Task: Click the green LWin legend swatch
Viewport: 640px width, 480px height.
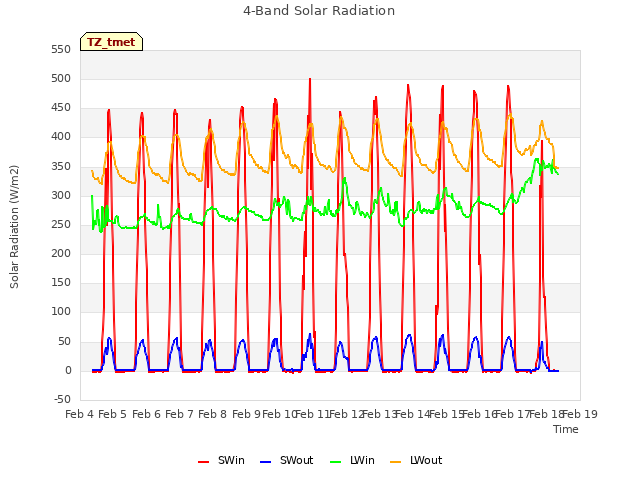Action: 335,462
